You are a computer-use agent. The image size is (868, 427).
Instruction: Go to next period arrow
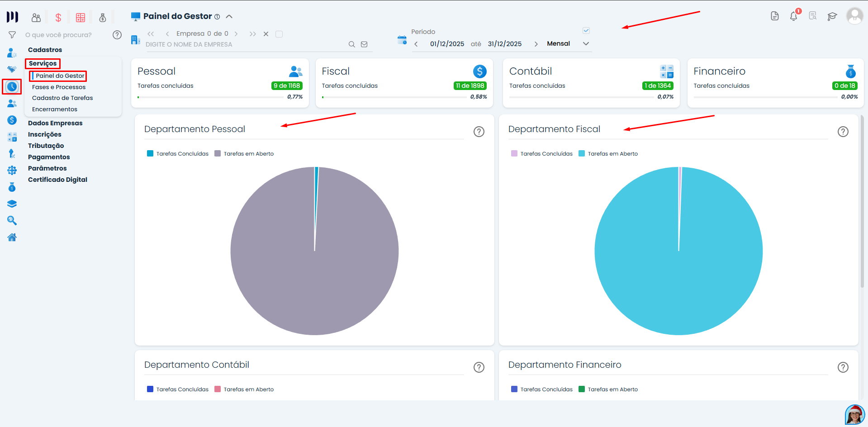click(x=536, y=44)
